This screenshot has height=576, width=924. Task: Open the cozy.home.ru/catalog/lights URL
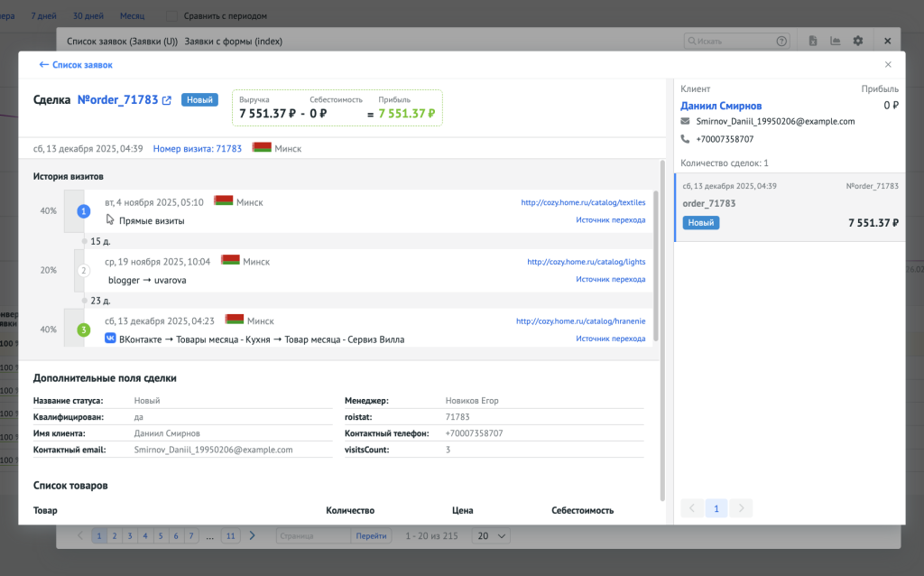tap(586, 262)
